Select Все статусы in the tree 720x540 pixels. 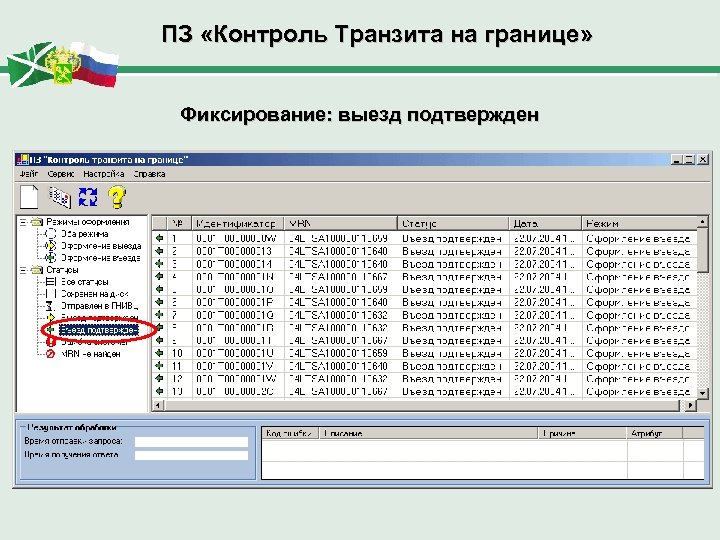pyautogui.click(x=84, y=282)
